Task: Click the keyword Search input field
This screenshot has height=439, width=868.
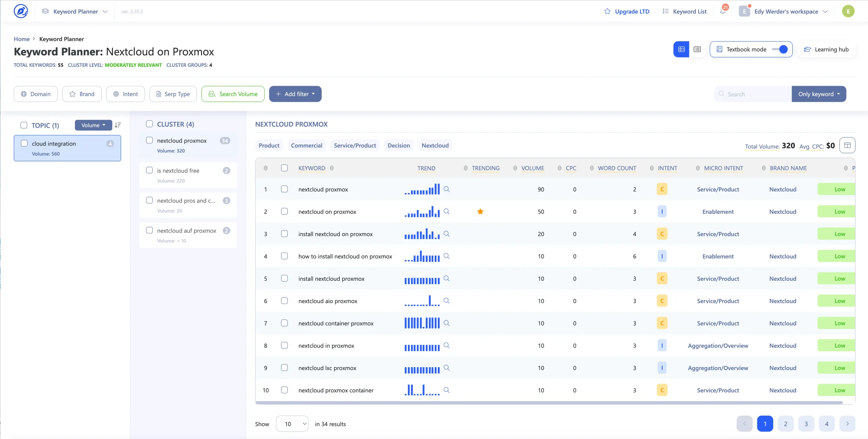Action: click(753, 94)
